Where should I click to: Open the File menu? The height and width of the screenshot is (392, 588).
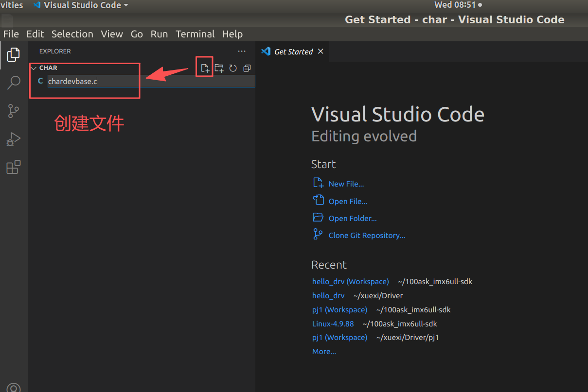tap(11, 34)
